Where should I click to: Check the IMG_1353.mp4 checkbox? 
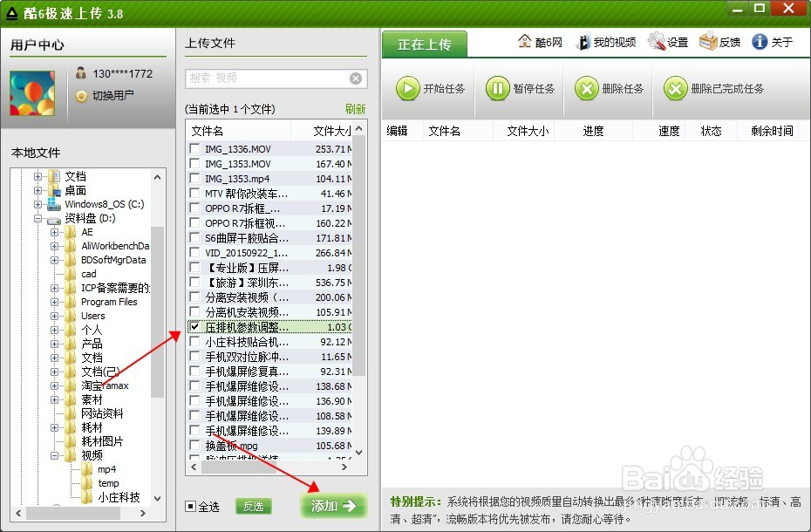194,179
